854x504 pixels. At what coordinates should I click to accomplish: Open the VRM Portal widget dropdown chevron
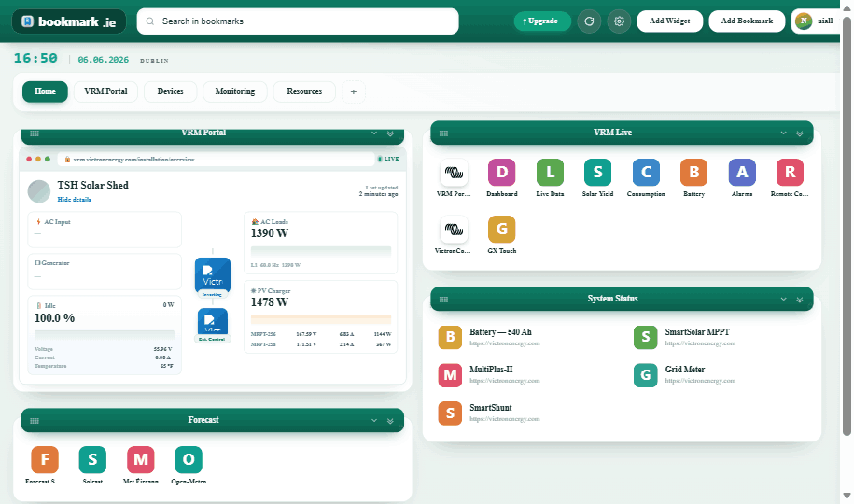coord(374,133)
